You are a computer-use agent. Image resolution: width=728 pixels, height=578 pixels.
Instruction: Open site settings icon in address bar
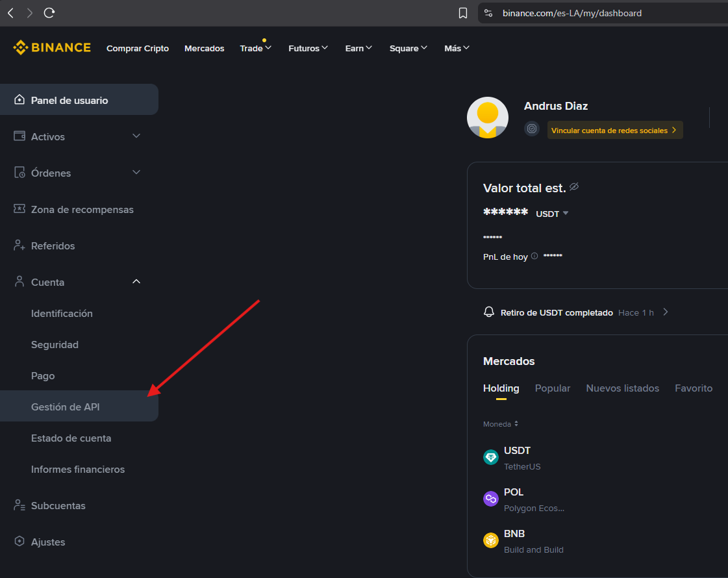point(488,13)
